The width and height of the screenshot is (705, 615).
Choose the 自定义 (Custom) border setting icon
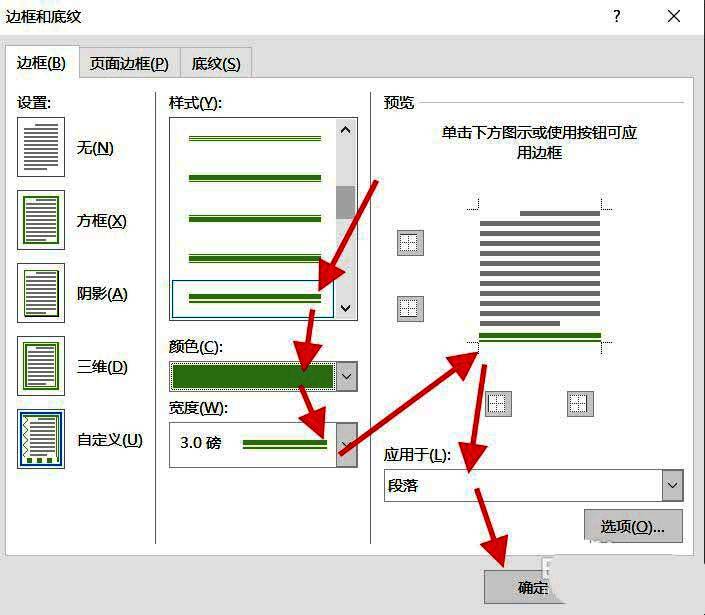point(41,439)
